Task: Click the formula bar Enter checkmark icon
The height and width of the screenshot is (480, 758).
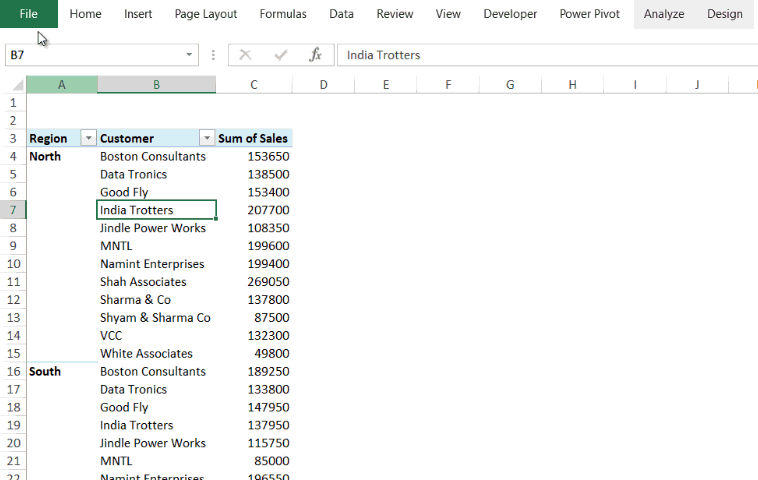Action: [280, 55]
